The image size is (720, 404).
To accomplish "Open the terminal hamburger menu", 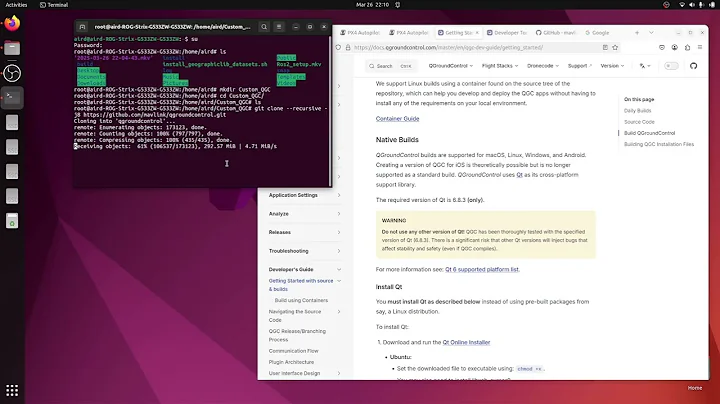I will click(x=279, y=27).
